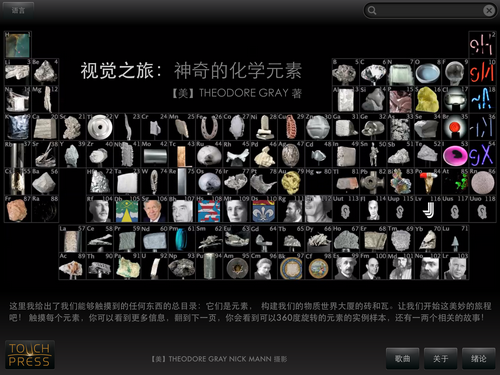Click the search magnifier icon
The image size is (500, 375).
pyautogui.click(x=372, y=11)
